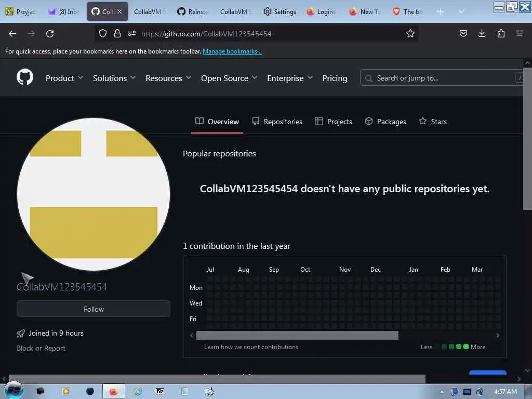Click the large profile avatar image

pyautogui.click(x=94, y=194)
